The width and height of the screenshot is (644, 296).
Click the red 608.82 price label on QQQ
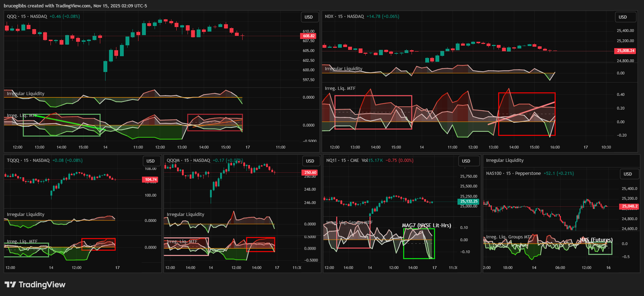tap(309, 36)
